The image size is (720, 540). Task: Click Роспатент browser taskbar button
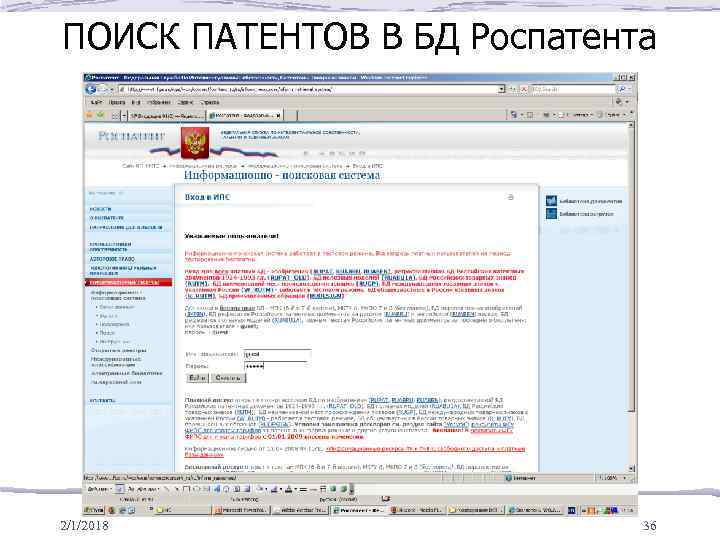click(x=358, y=510)
